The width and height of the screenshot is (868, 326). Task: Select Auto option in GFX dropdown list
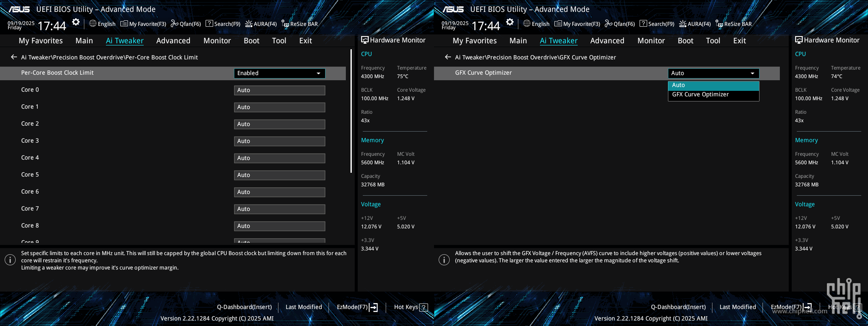[714, 85]
